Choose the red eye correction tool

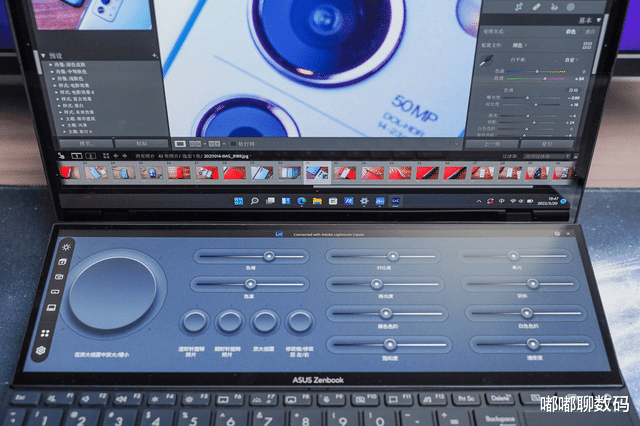pos(554,7)
